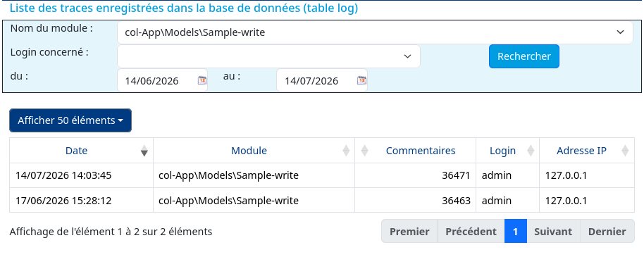This screenshot has width=644, height=257.
Task: Open the Nom du module dropdown
Action: [x=375, y=32]
